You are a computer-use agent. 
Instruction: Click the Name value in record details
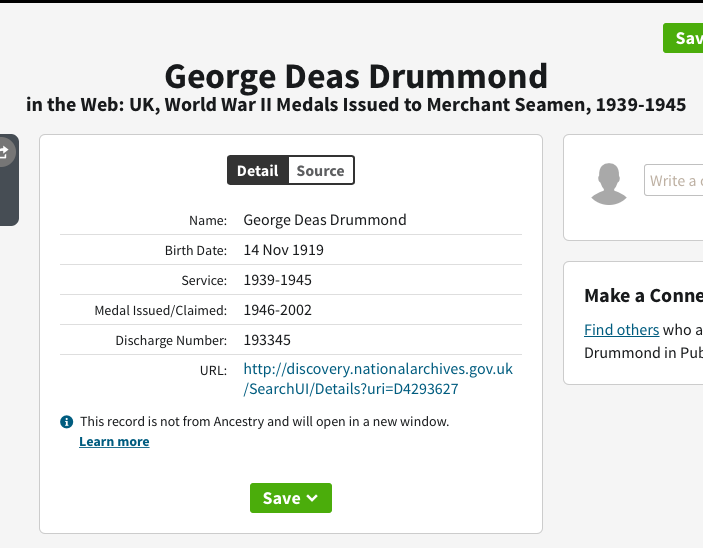(x=325, y=220)
